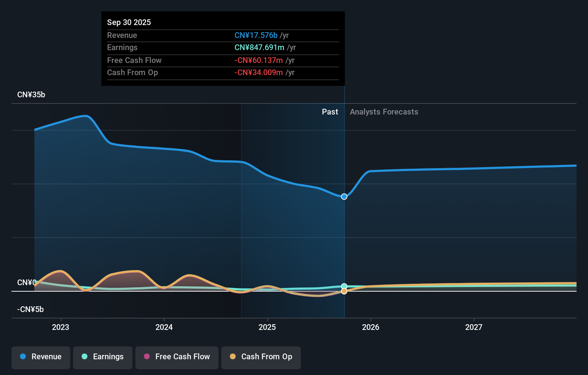Click the blue Revenue dot in legend

click(x=23, y=356)
